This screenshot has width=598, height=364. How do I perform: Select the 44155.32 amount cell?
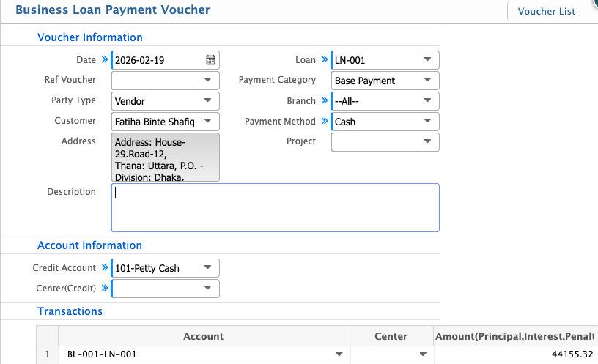click(515, 354)
